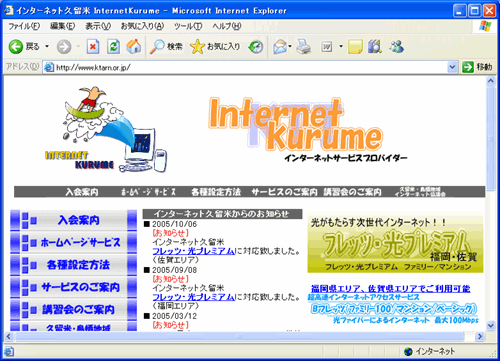Refresh the page with the Refresh icon
The image size is (500, 361).
click(x=113, y=47)
